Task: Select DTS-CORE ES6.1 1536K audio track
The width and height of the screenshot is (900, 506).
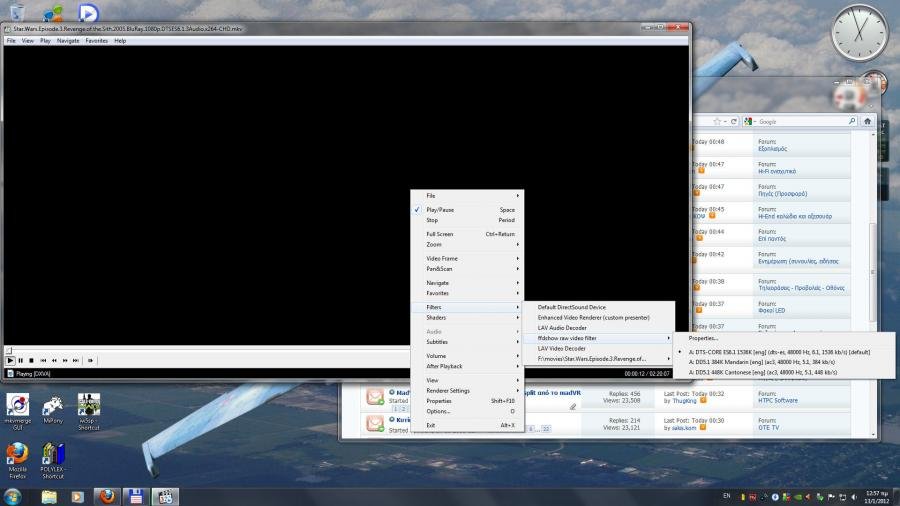Action: pos(783,352)
